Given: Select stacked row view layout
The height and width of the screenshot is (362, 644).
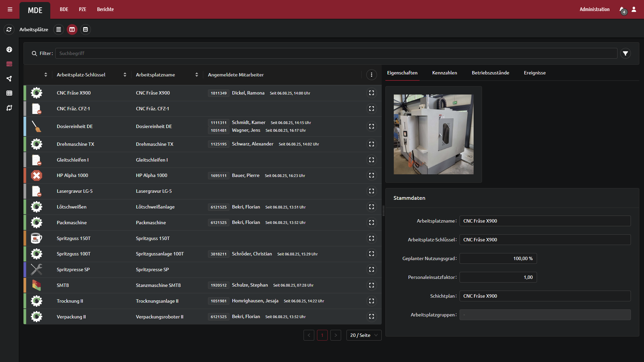Looking at the screenshot, I should coord(86,29).
